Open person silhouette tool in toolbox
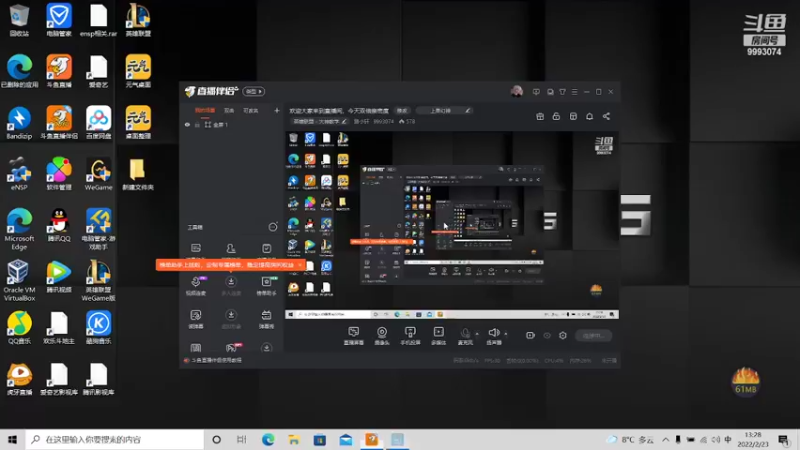 [231, 250]
